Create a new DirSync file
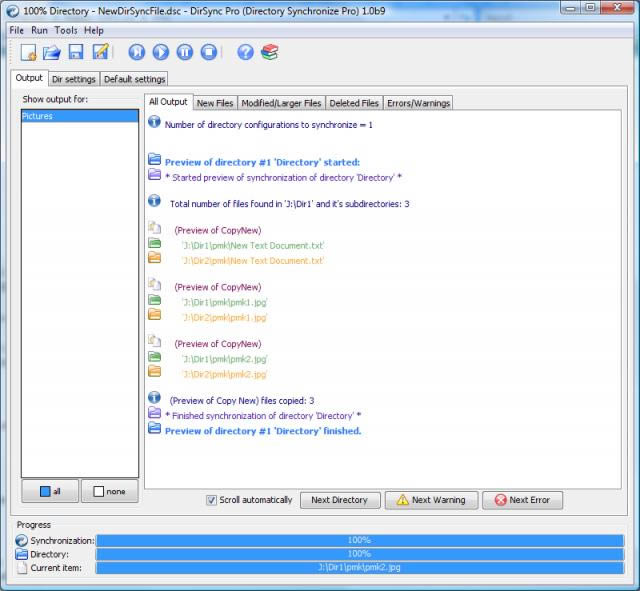 pyautogui.click(x=28, y=52)
